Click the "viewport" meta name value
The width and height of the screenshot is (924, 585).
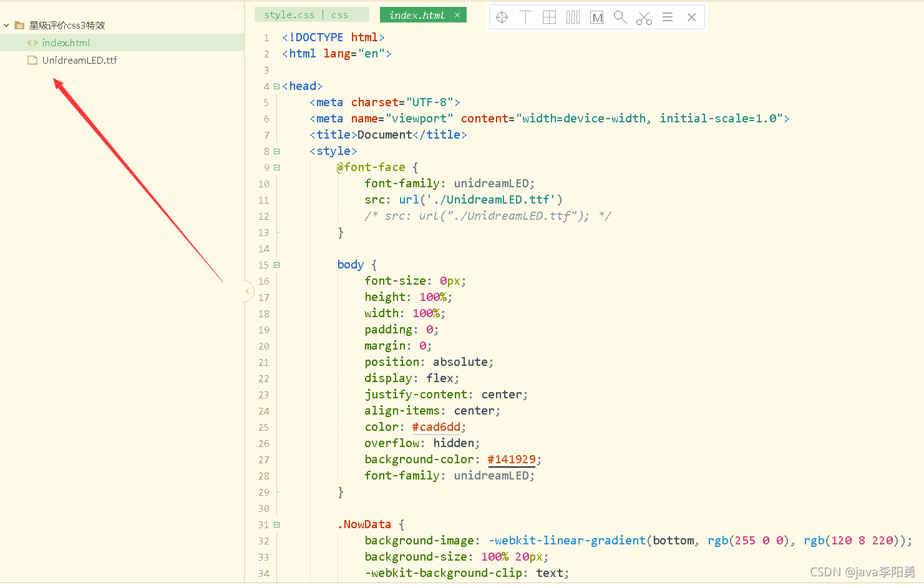coord(419,119)
